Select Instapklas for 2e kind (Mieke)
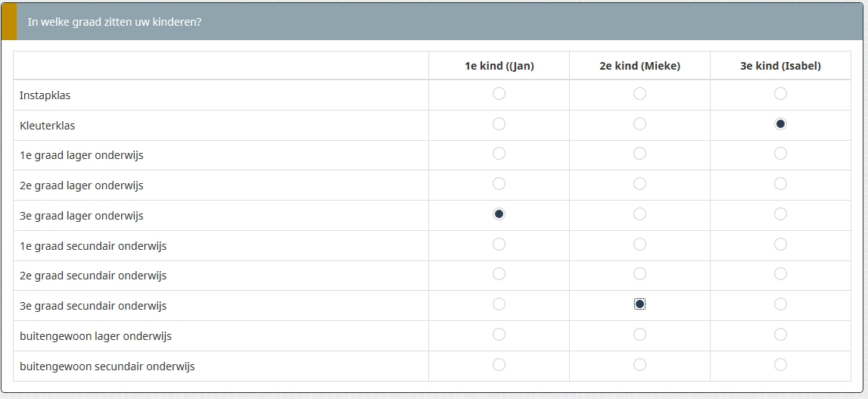 639,94
